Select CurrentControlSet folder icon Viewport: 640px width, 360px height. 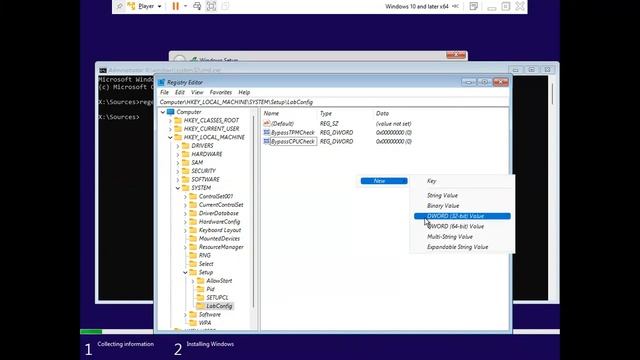[x=193, y=205]
